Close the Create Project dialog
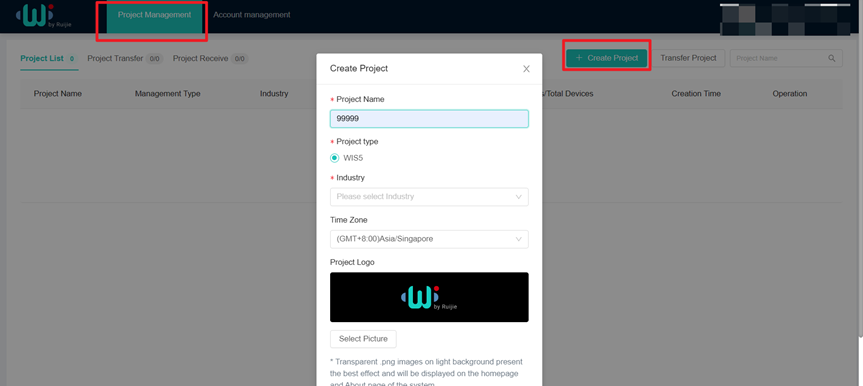 [526, 69]
